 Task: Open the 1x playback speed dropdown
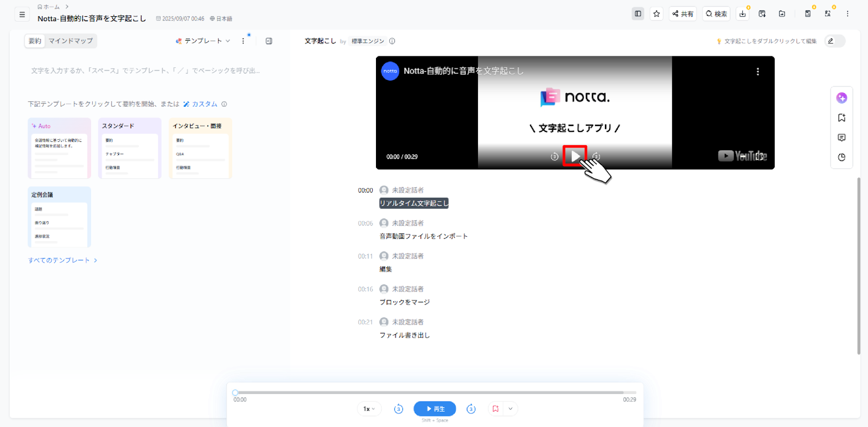369,409
